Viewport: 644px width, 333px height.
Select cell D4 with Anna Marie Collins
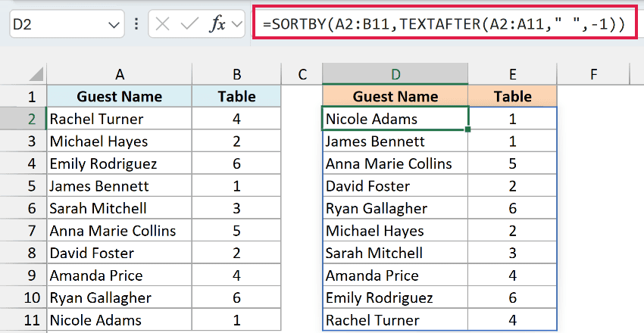pos(395,163)
